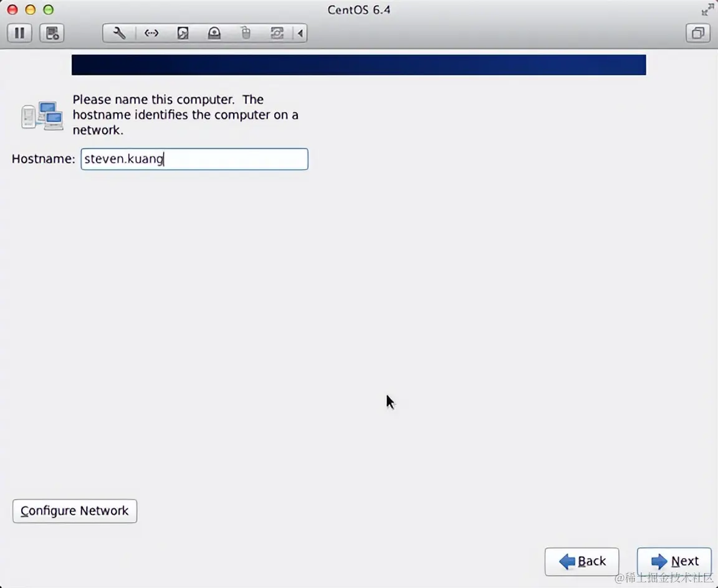Open network adapter arrows icon
718x588 pixels.
click(x=151, y=33)
